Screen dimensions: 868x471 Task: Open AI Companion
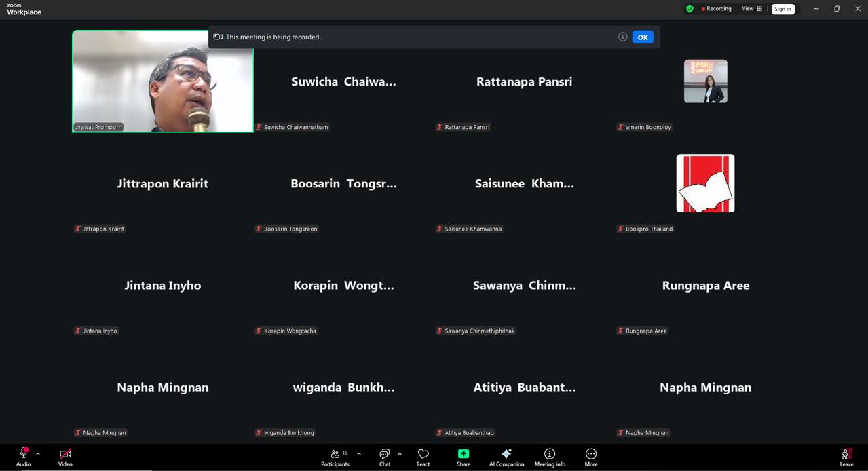(506, 457)
